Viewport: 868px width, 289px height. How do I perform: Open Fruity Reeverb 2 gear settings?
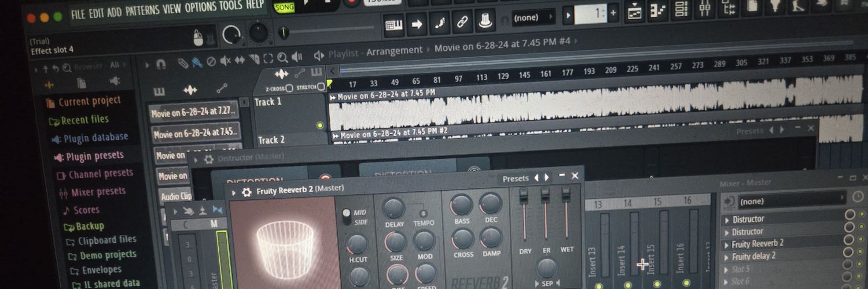[247, 192]
